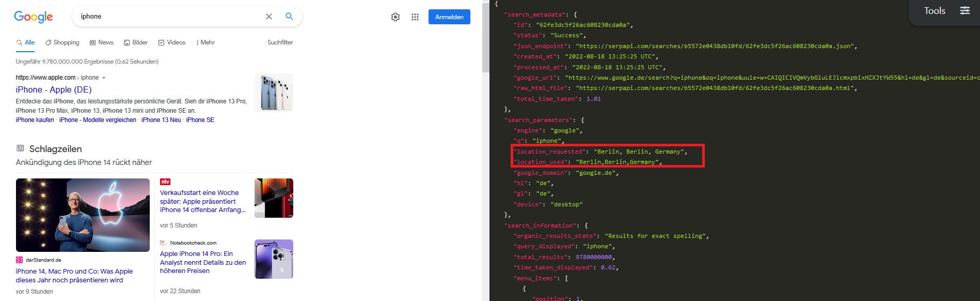Click the ntv news source logo
The width and height of the screenshot is (980, 301).
(165, 182)
